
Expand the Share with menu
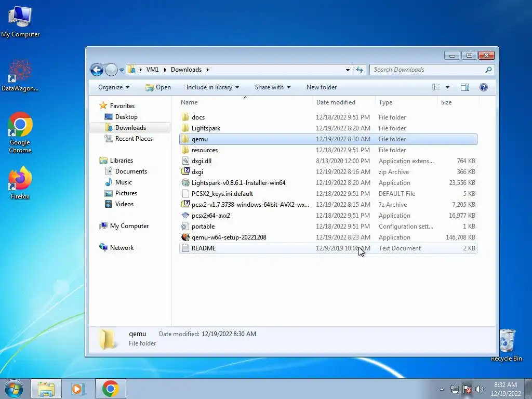273,87
